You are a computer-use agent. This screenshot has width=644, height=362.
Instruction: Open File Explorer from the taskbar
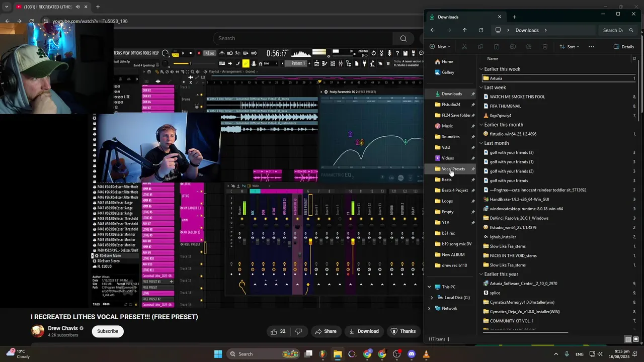[337, 354]
